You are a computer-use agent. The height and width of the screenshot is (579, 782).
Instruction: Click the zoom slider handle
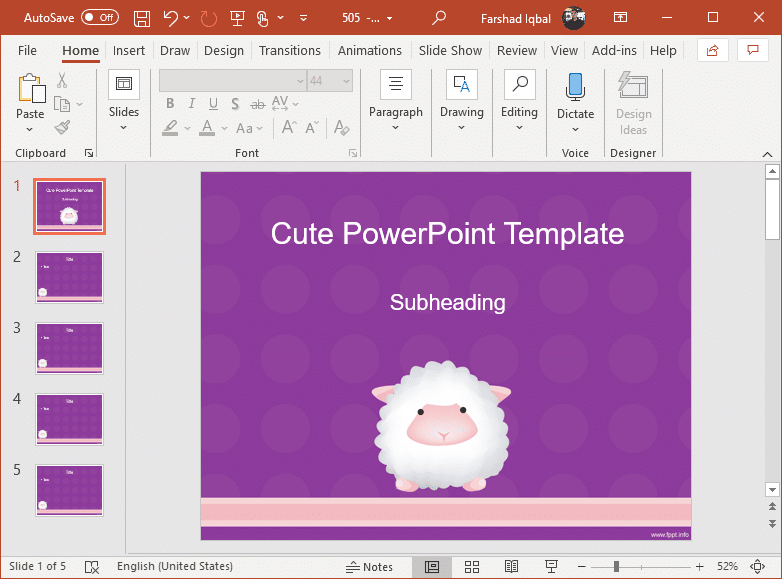(x=616, y=567)
